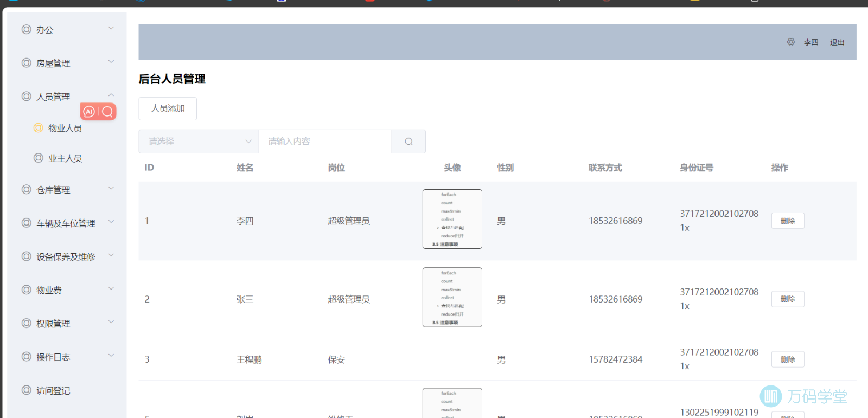Click the 身份证号 column header
Image resolution: width=868 pixels, height=418 pixels.
[697, 168]
